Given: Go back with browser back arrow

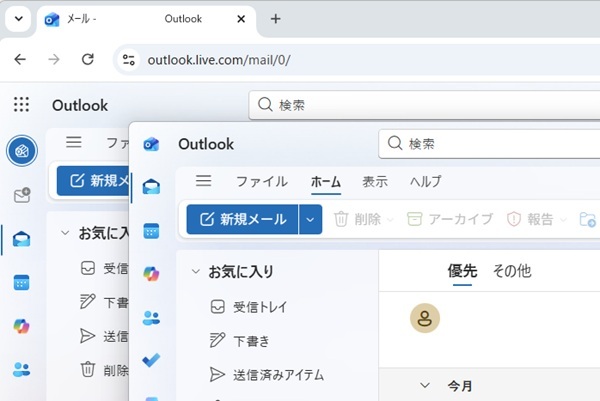Looking at the screenshot, I should point(20,59).
